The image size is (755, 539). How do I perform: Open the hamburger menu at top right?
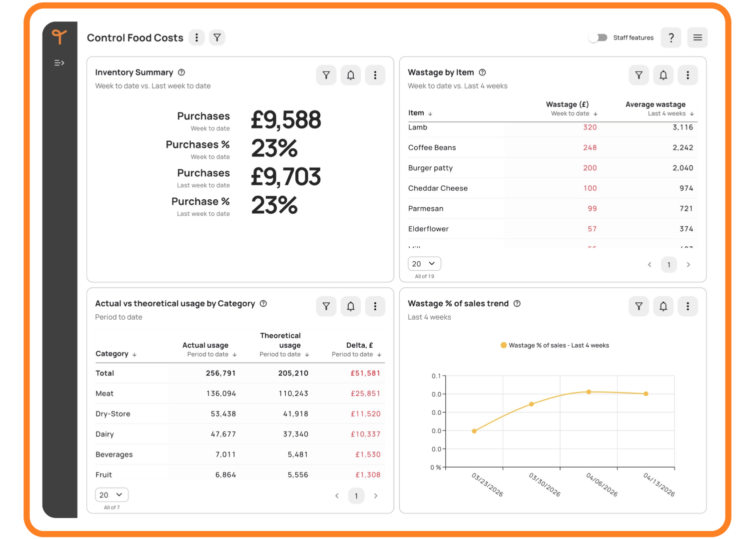click(x=698, y=38)
